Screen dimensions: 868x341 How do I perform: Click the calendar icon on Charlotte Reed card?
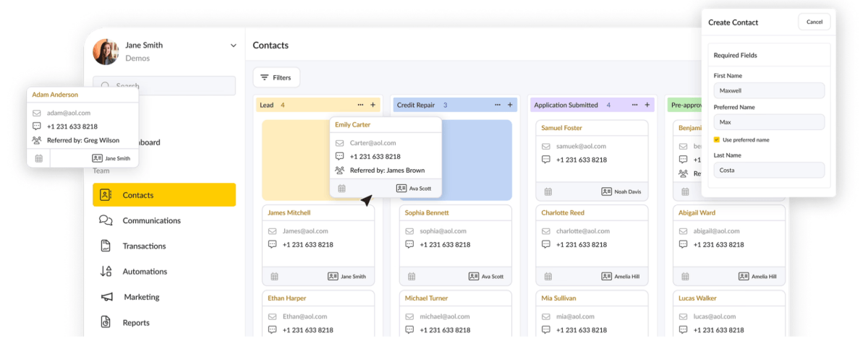pyautogui.click(x=548, y=276)
